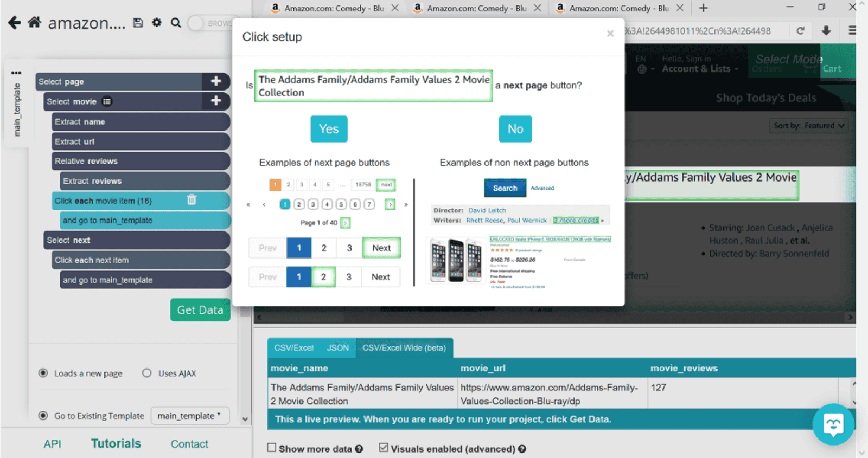Select the Extract reviews command
Viewport: 868px width, 458px height.
coord(145,181)
